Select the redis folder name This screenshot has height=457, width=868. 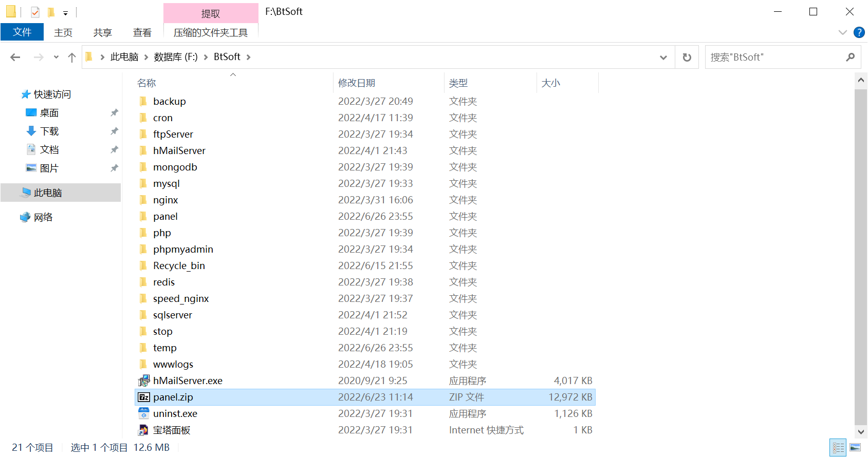[164, 282]
